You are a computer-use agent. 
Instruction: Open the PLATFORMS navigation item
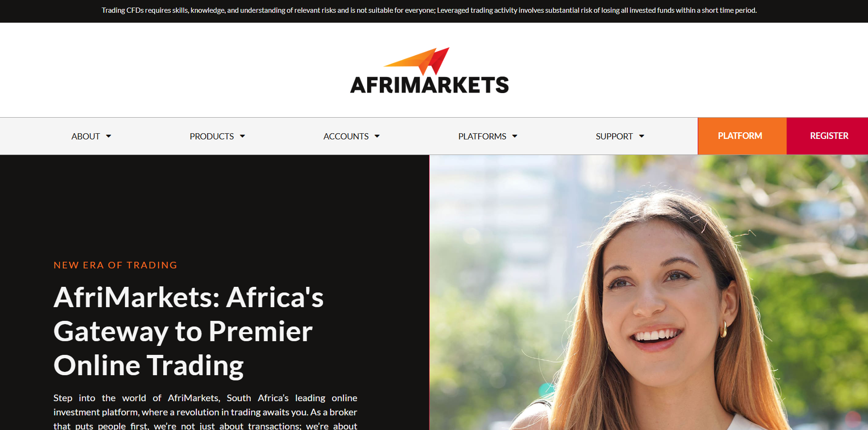(x=482, y=136)
